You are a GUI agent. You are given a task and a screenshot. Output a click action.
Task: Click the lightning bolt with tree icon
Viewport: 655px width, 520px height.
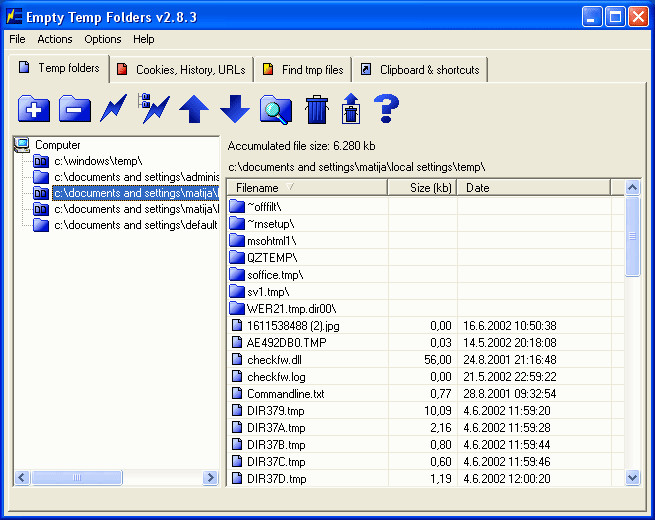tap(153, 108)
